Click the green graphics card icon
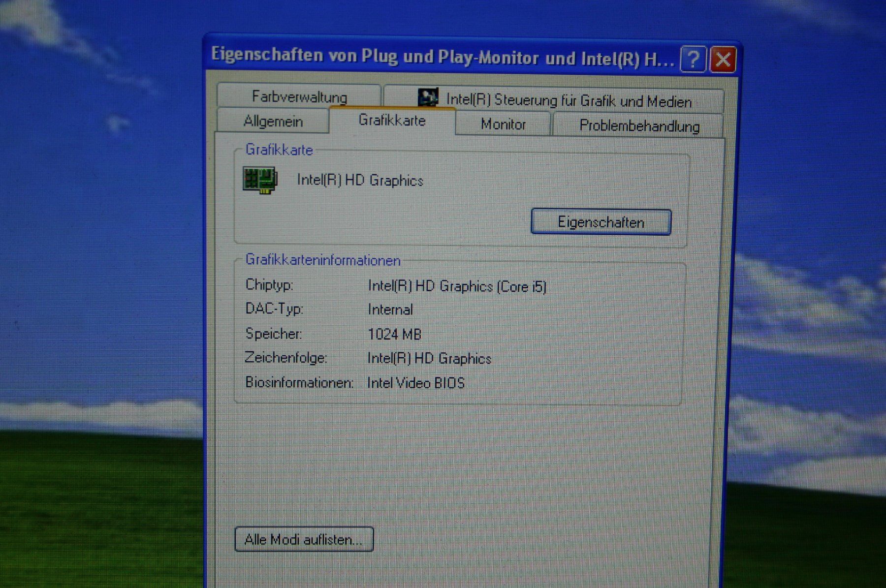Screen dimensions: 886x588 pyautogui.click(x=260, y=180)
